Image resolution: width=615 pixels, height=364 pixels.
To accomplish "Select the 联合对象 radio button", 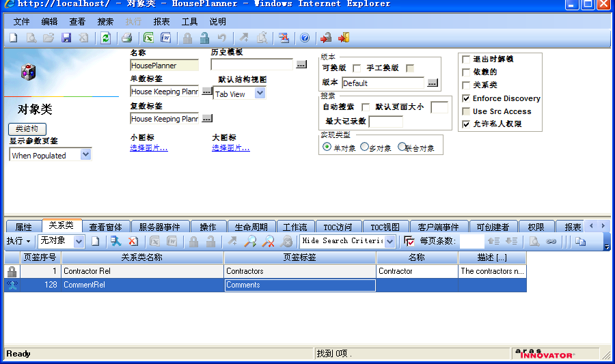I will (x=402, y=147).
